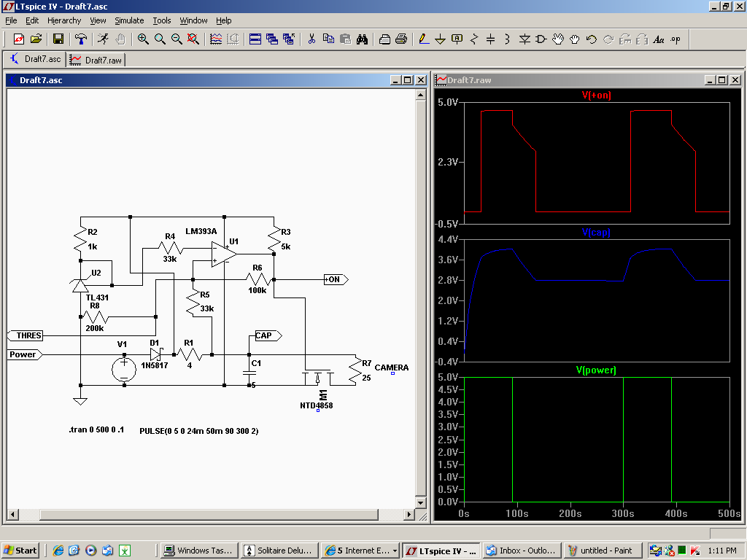Click the NTD4858 MOSFET label
747x560 pixels.
click(317, 405)
